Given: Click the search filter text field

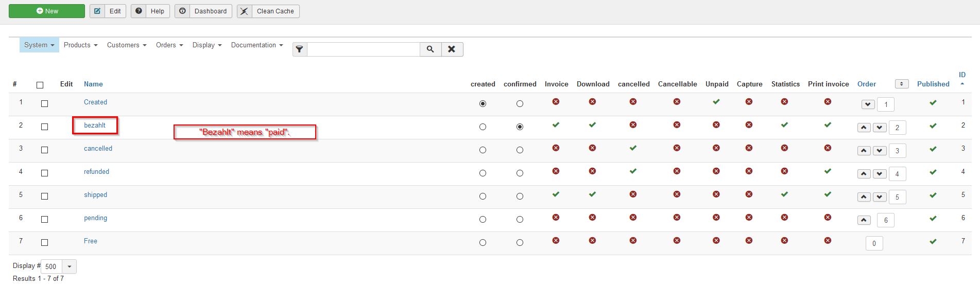Looking at the screenshot, I should (x=364, y=49).
